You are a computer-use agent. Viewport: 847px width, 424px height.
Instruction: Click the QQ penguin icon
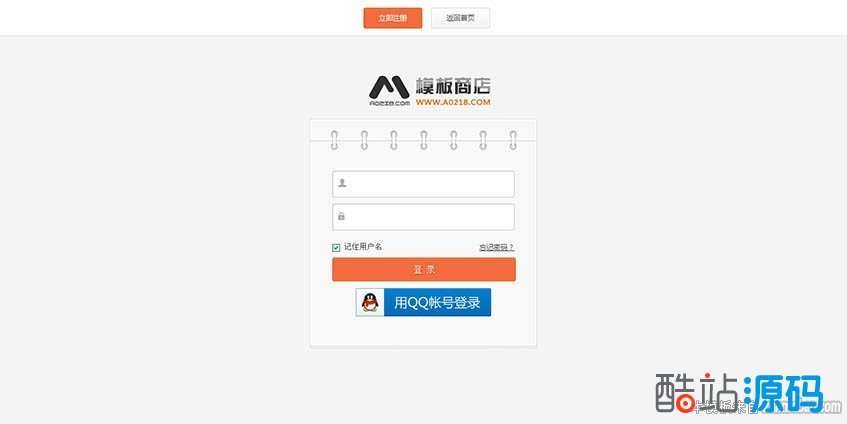coord(370,302)
